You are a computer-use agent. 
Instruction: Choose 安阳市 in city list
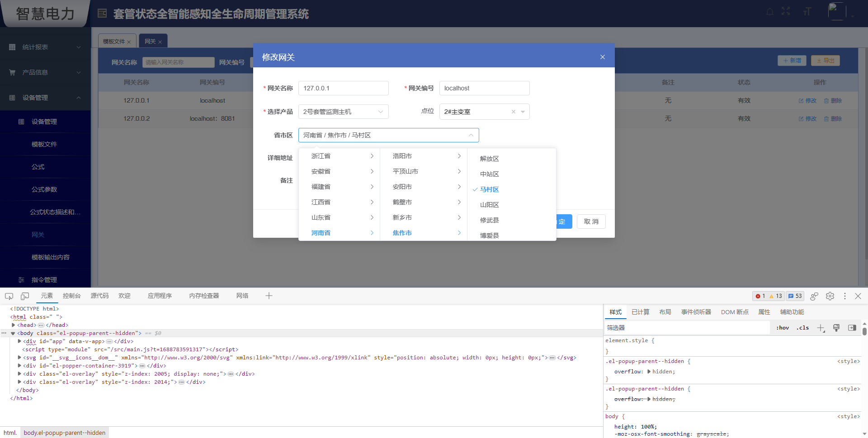click(424, 187)
